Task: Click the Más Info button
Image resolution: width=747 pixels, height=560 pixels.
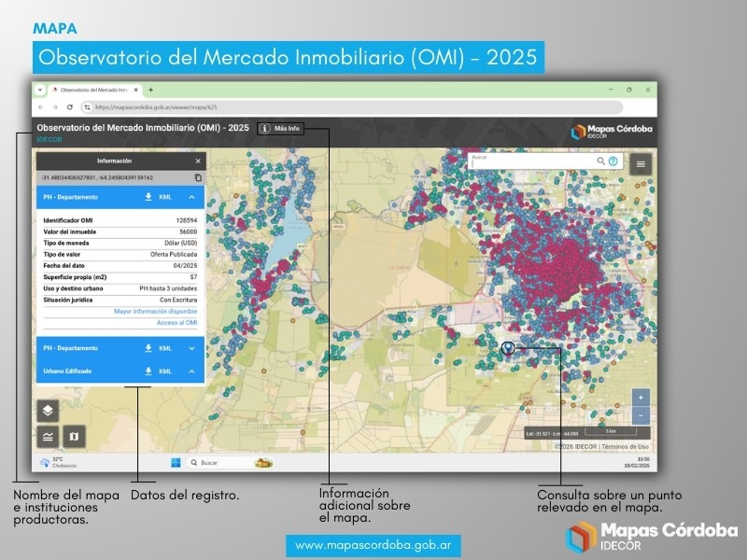Action: (280, 128)
